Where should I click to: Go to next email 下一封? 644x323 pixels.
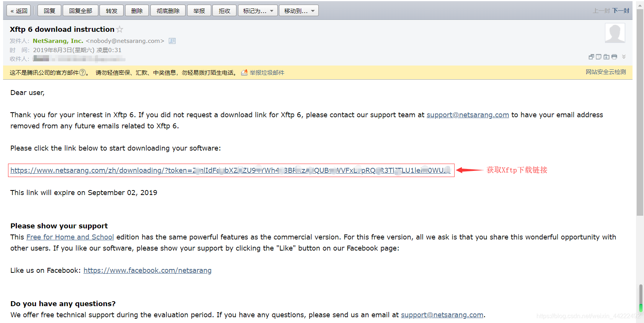tap(621, 11)
